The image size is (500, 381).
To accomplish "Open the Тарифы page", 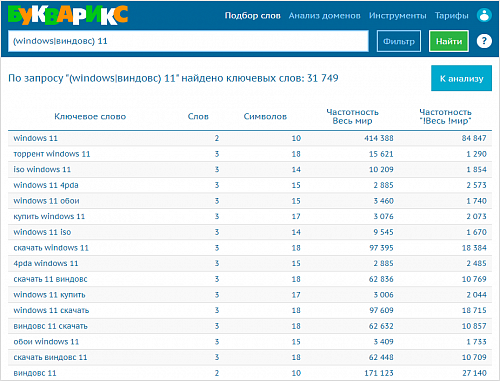I will click(x=451, y=16).
